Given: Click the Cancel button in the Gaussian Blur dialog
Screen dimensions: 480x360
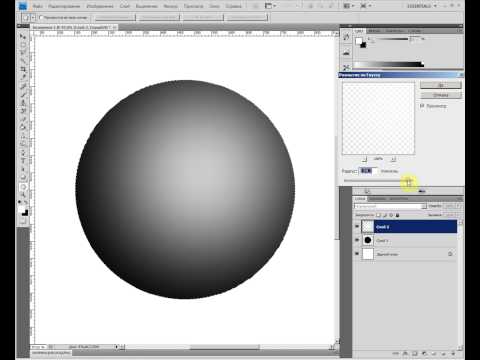Looking at the screenshot, I should pos(441,95).
